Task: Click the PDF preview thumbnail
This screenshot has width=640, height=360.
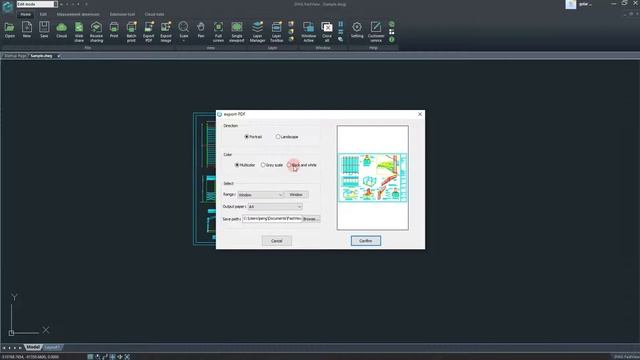Action: 373,178
